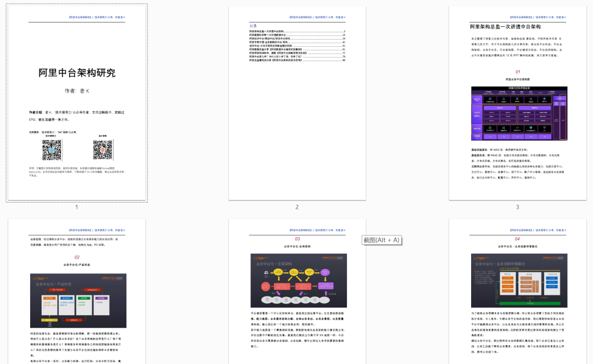Image resolution: width=593 pixels, height=364 pixels.
Task: Click the contents entry leading to page 61
Action: [x=297, y=49]
